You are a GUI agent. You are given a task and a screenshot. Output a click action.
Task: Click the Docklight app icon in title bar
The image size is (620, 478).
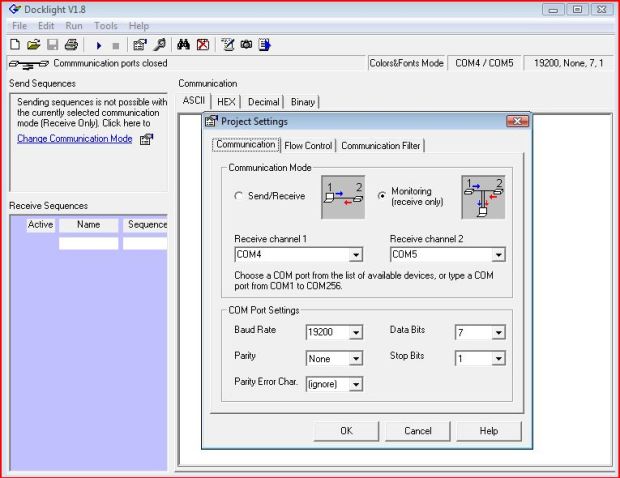15,9
